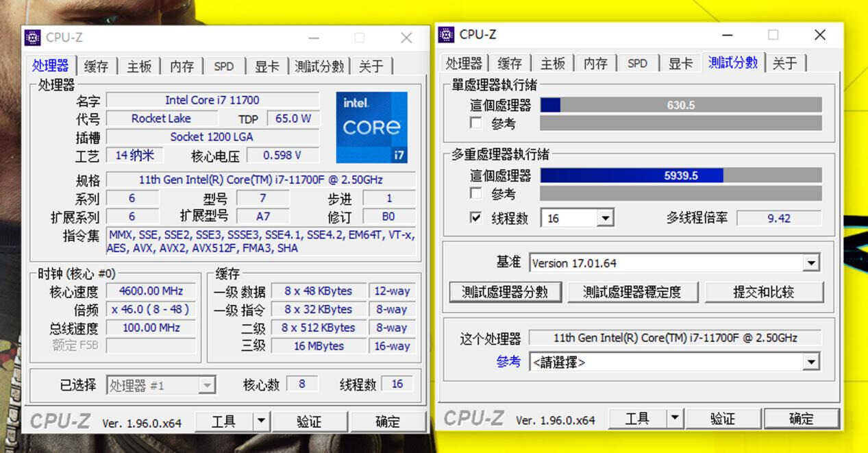This screenshot has height=453, width=868.
Task: Minimize the left CPU-Z window
Action: [313, 38]
